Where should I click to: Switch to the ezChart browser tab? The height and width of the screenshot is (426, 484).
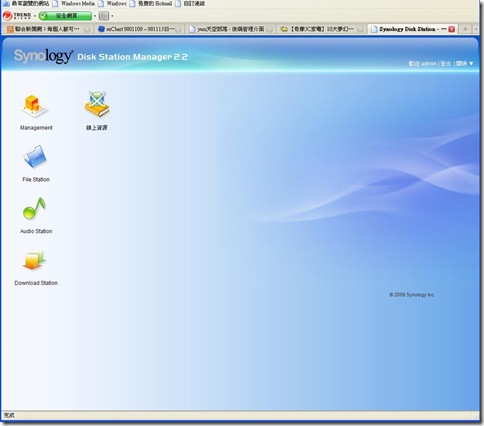coord(139,29)
